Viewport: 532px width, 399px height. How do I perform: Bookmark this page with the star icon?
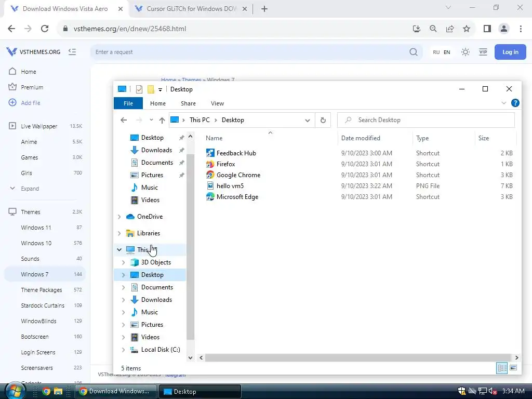coord(467,29)
